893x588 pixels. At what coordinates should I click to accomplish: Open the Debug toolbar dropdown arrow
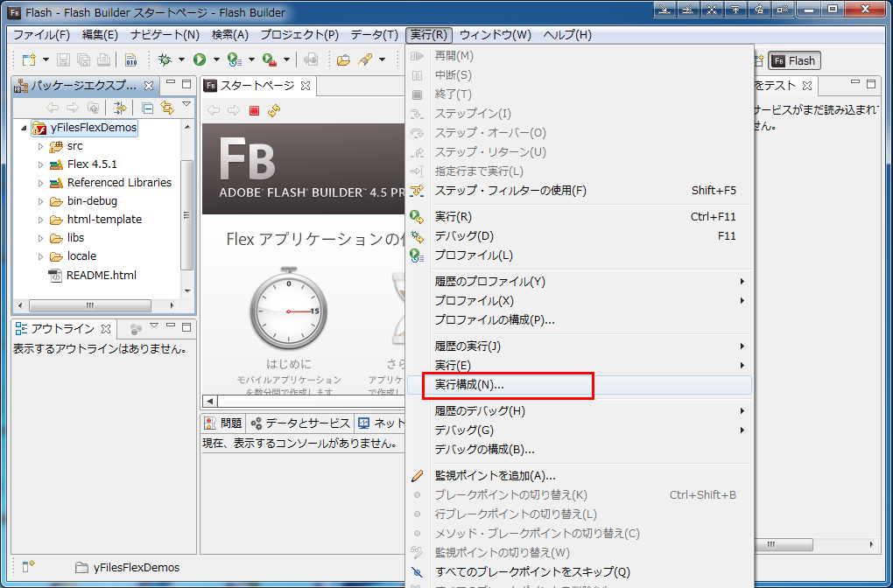point(182,59)
